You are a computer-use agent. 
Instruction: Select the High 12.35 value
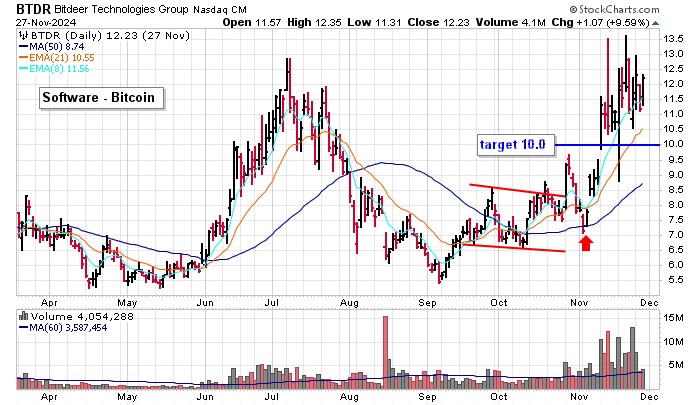tap(314, 22)
